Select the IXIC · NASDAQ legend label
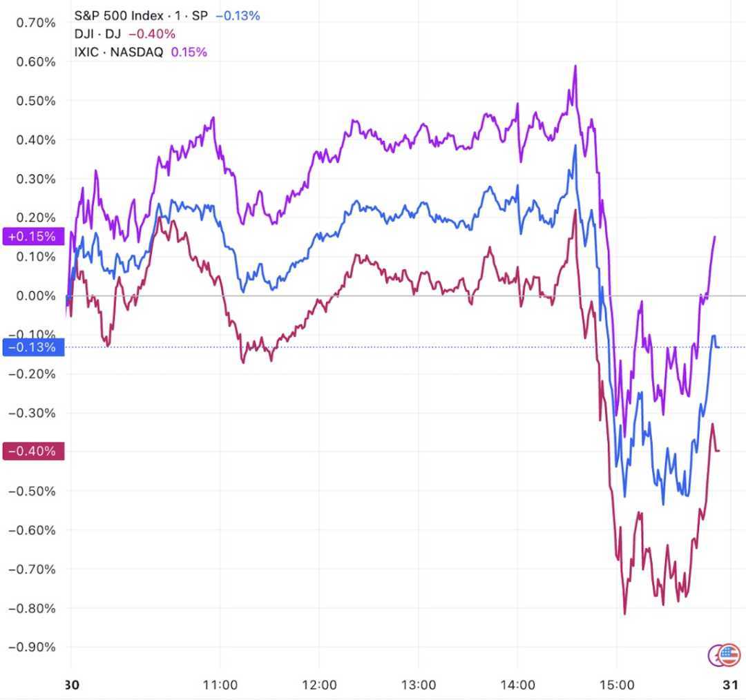The height and width of the screenshot is (700, 746). (x=119, y=52)
